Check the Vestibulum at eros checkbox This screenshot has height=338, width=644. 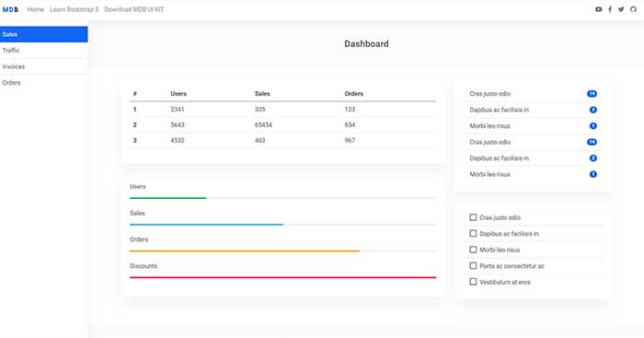(473, 282)
